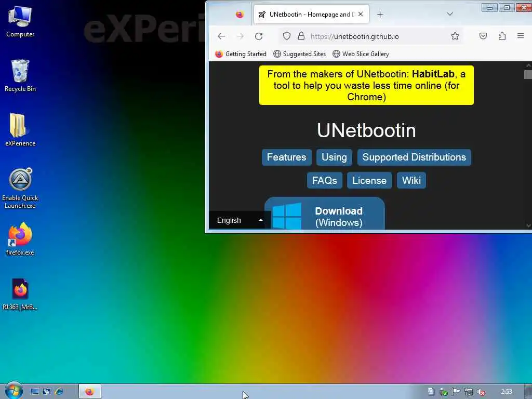This screenshot has width=532, height=399.
Task: Click the Features button
Action: pyautogui.click(x=286, y=157)
